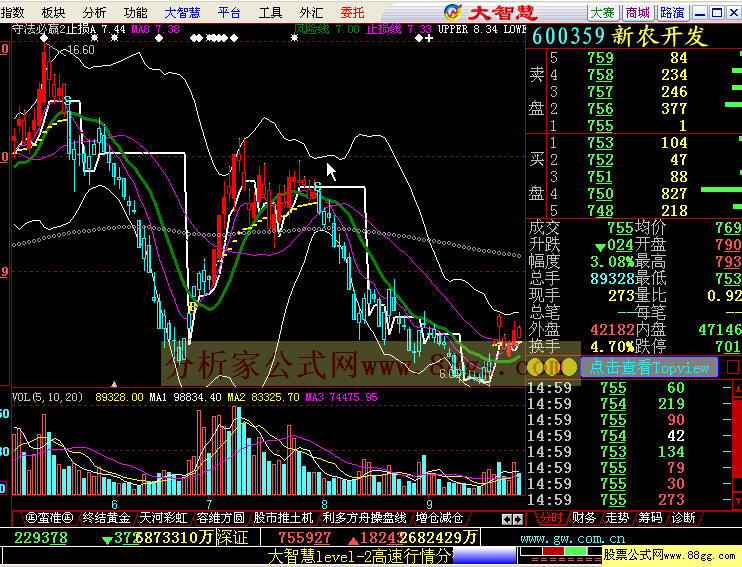Click the red square box beside Topview
The height and width of the screenshot is (567, 742).
[733, 367]
